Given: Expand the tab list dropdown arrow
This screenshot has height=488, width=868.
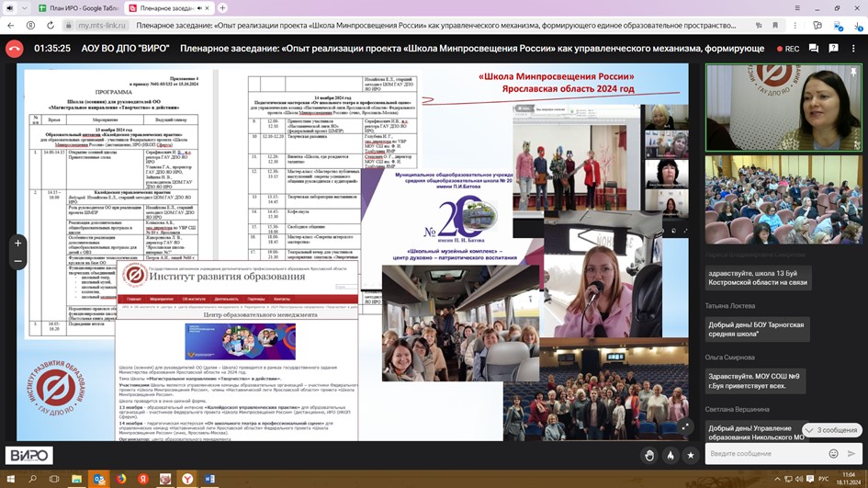Looking at the screenshot, I should click(25, 8).
